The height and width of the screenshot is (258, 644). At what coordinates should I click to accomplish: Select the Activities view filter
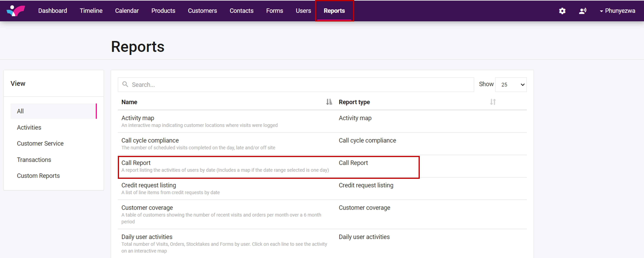(29, 127)
